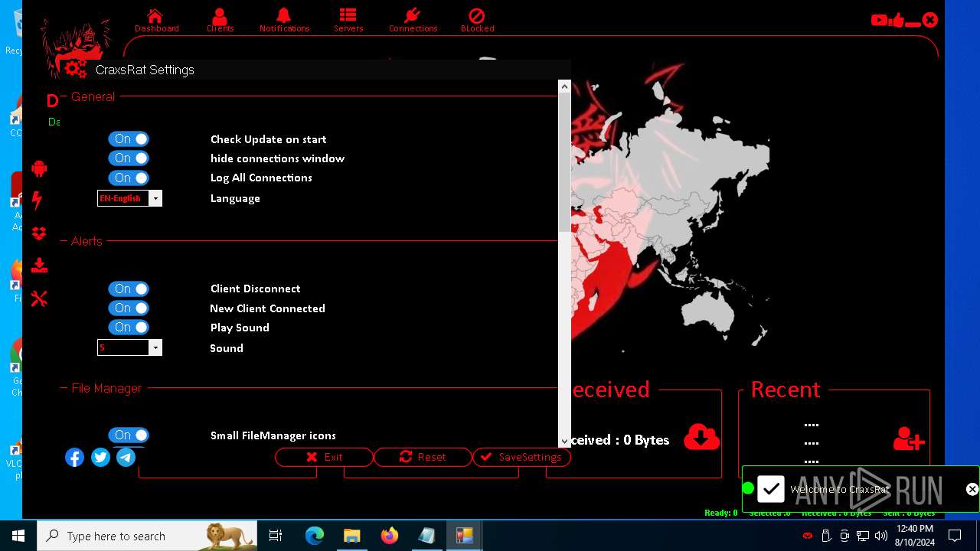Image resolution: width=980 pixels, height=551 pixels.
Task: Open the Clients person icon
Action: click(220, 16)
